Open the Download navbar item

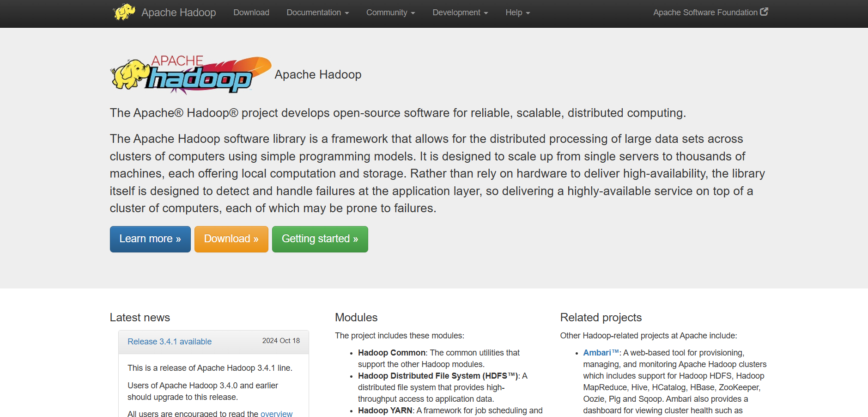point(251,12)
